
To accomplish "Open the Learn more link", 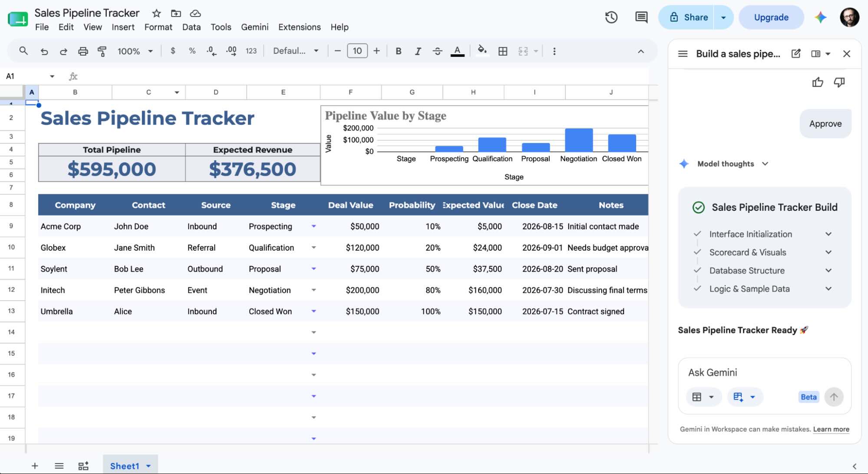I will pyautogui.click(x=831, y=429).
